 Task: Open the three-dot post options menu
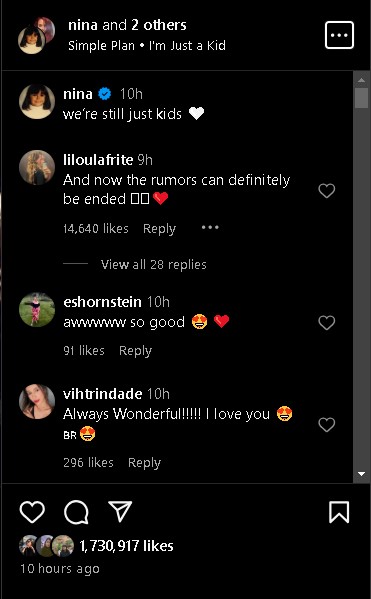tap(339, 35)
